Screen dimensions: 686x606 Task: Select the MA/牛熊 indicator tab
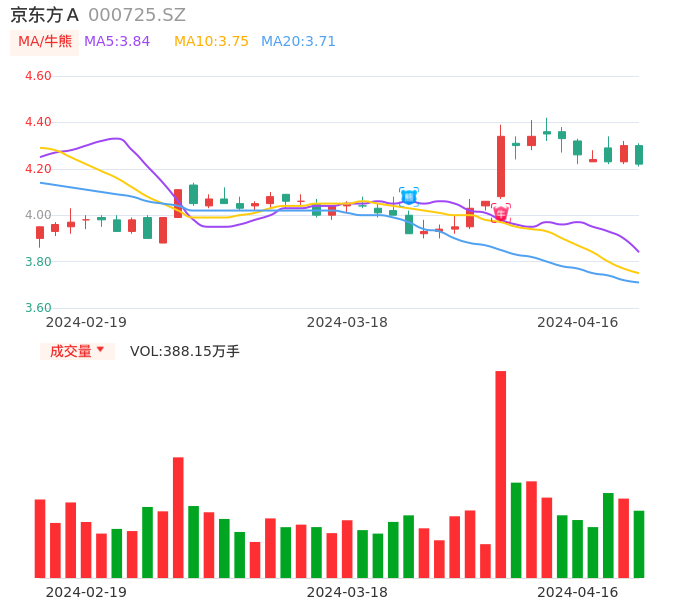(x=45, y=42)
